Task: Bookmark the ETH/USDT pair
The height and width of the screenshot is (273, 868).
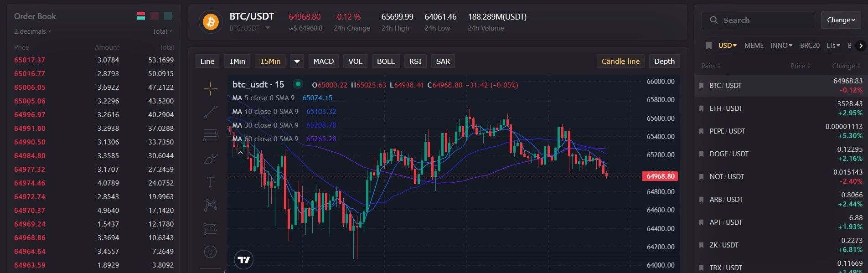Action: click(702, 108)
